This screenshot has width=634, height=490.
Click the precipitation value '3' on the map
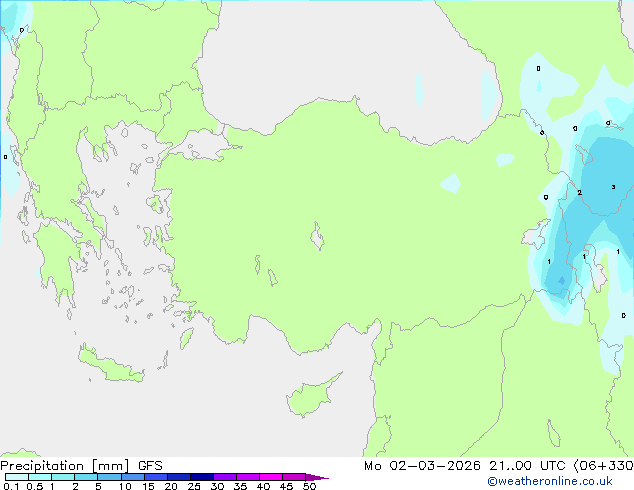point(613,187)
